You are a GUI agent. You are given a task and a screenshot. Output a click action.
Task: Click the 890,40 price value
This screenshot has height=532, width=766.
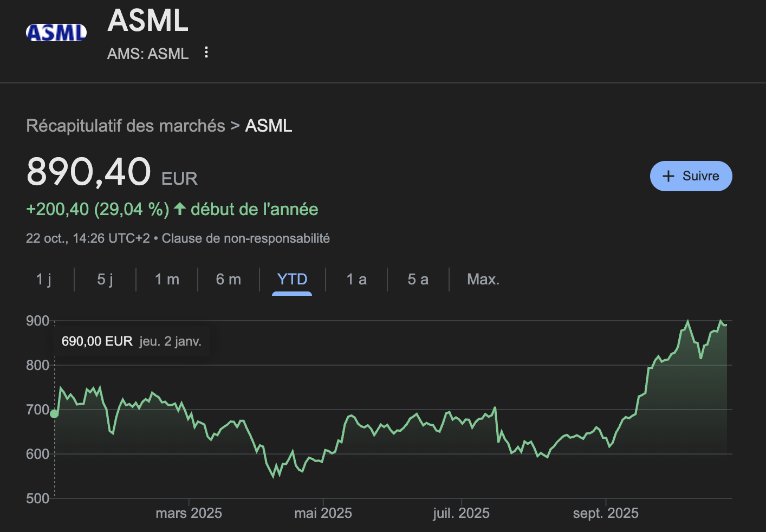89,172
